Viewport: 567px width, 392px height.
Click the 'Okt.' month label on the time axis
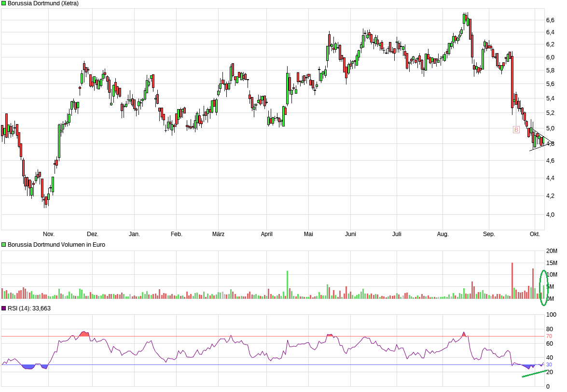pyautogui.click(x=534, y=234)
